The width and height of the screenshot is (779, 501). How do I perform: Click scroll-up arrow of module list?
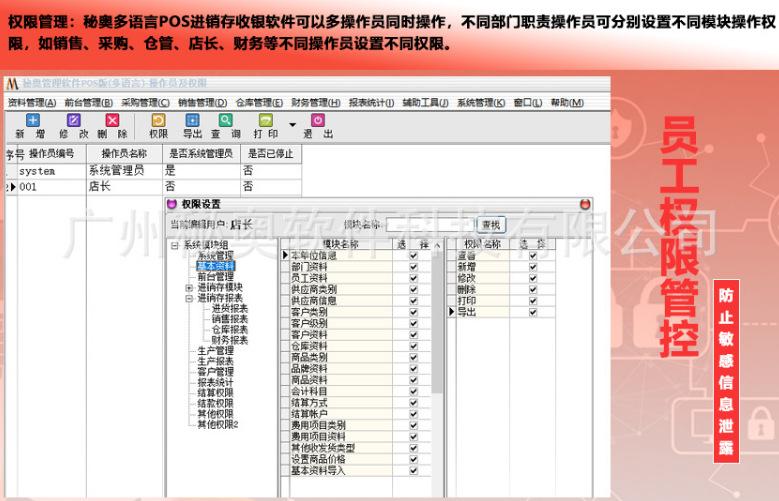(x=437, y=245)
